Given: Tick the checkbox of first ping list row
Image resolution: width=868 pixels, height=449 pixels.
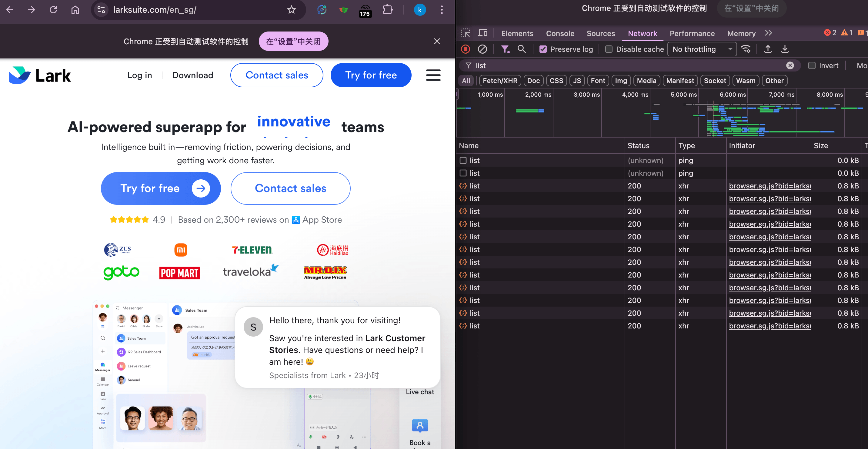Looking at the screenshot, I should [463, 160].
